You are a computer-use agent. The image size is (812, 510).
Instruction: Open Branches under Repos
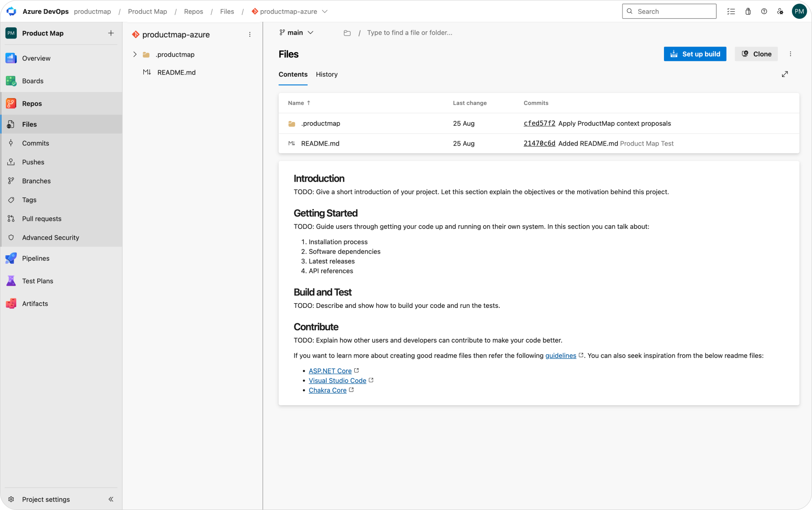pos(61,181)
